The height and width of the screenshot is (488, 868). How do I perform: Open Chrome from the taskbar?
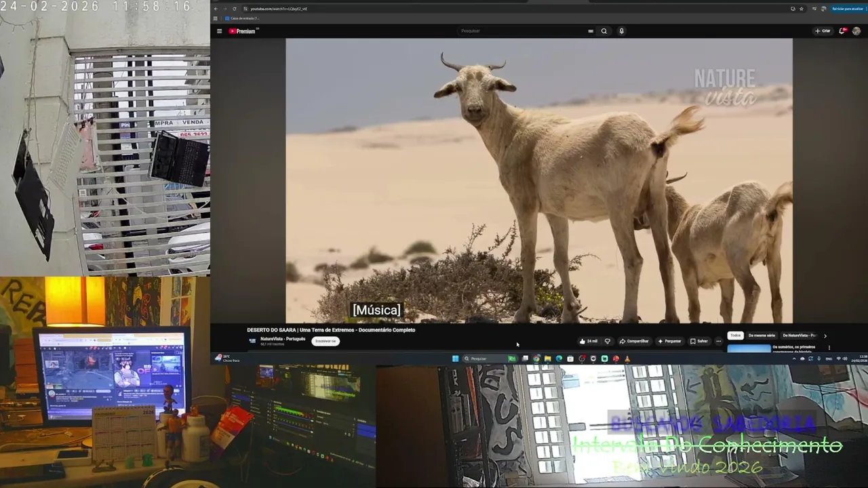pyautogui.click(x=536, y=359)
